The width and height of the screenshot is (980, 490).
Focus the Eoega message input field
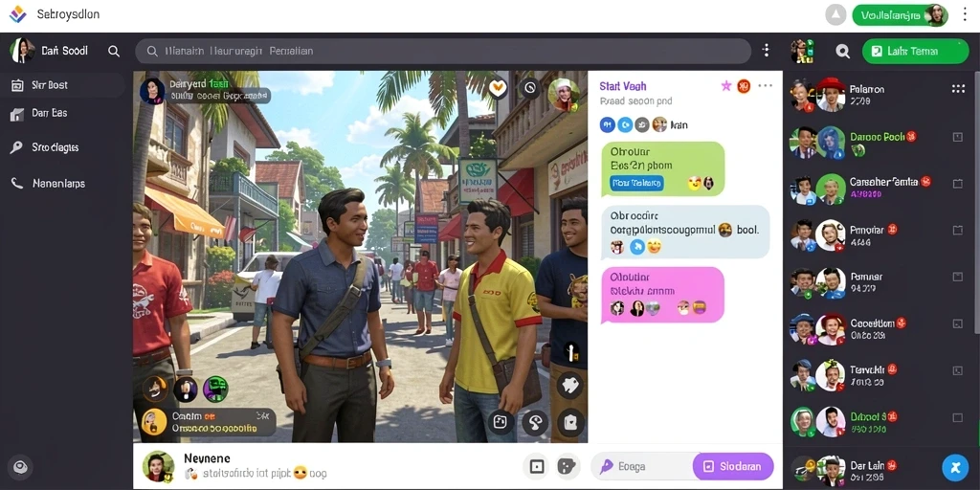point(644,466)
